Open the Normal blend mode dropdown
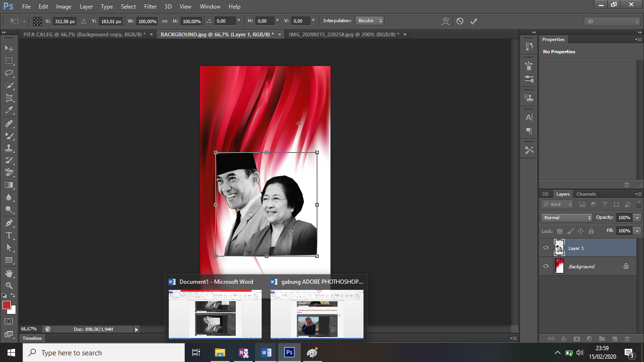Viewport: 644px width, 362px height. tap(566, 217)
